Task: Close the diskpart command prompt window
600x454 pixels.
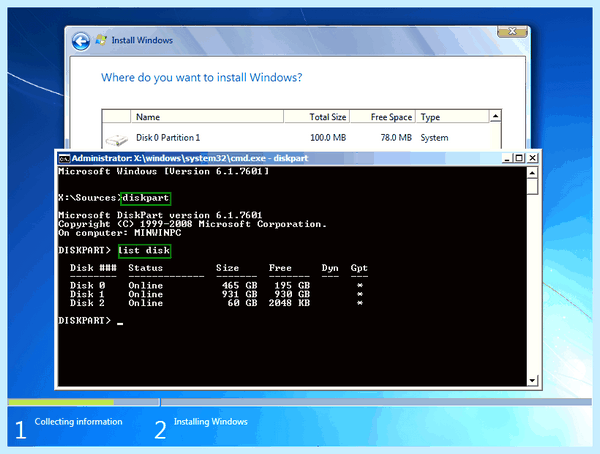Action: point(532,158)
